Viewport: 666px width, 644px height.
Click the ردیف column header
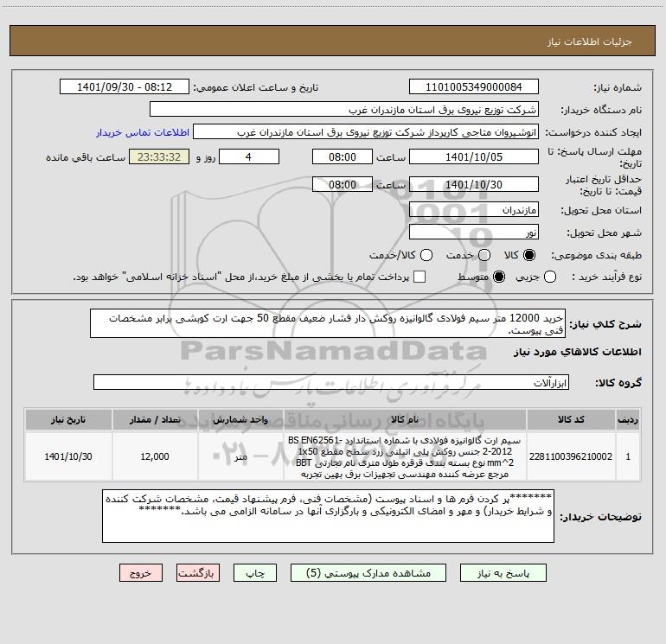pos(628,419)
